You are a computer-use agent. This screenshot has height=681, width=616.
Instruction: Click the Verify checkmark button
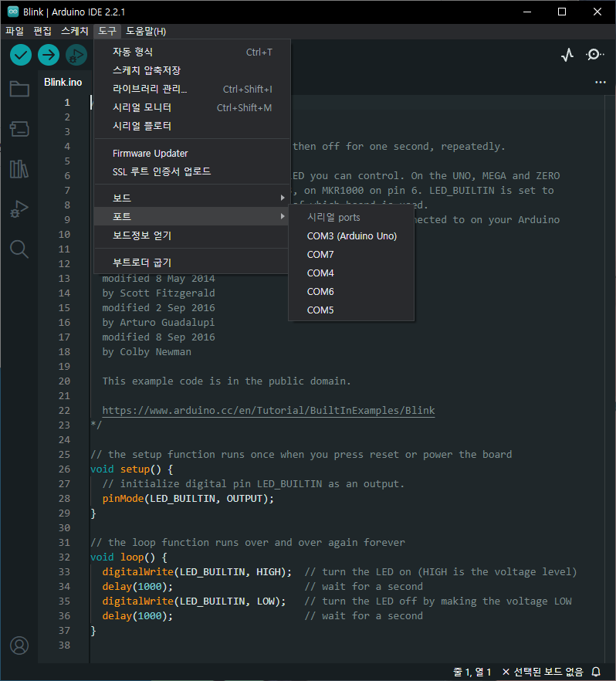click(21, 55)
